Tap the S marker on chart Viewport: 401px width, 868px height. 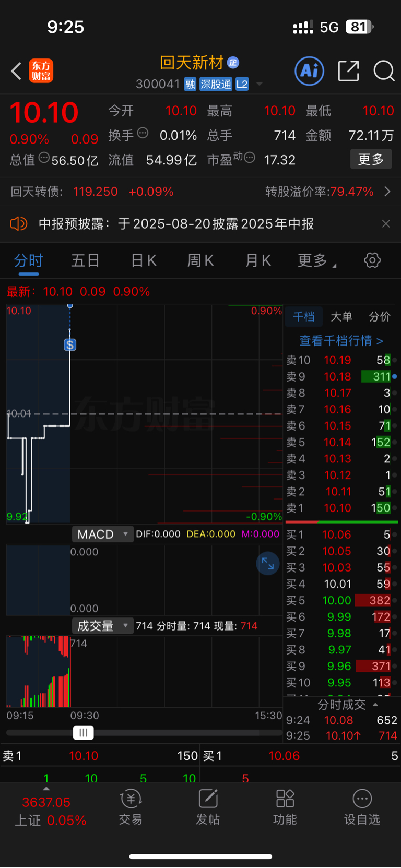(x=70, y=344)
